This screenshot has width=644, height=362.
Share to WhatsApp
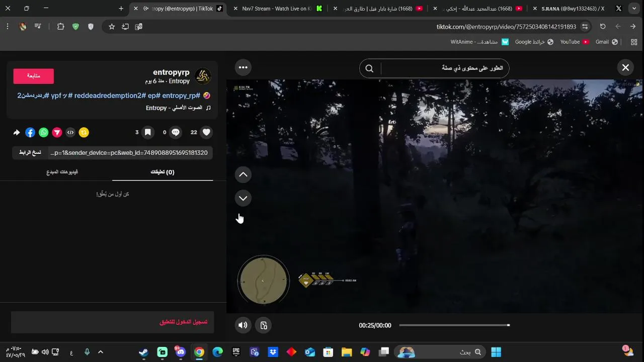(44, 132)
